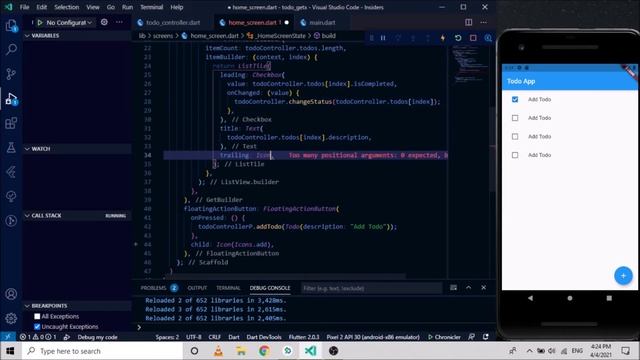Switch to OUTPUT panel tab

click(197, 288)
